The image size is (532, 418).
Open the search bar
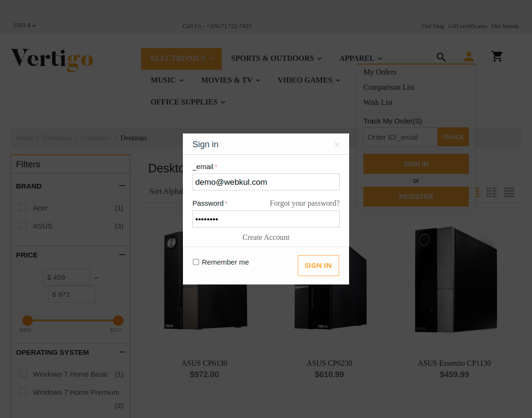[441, 57]
